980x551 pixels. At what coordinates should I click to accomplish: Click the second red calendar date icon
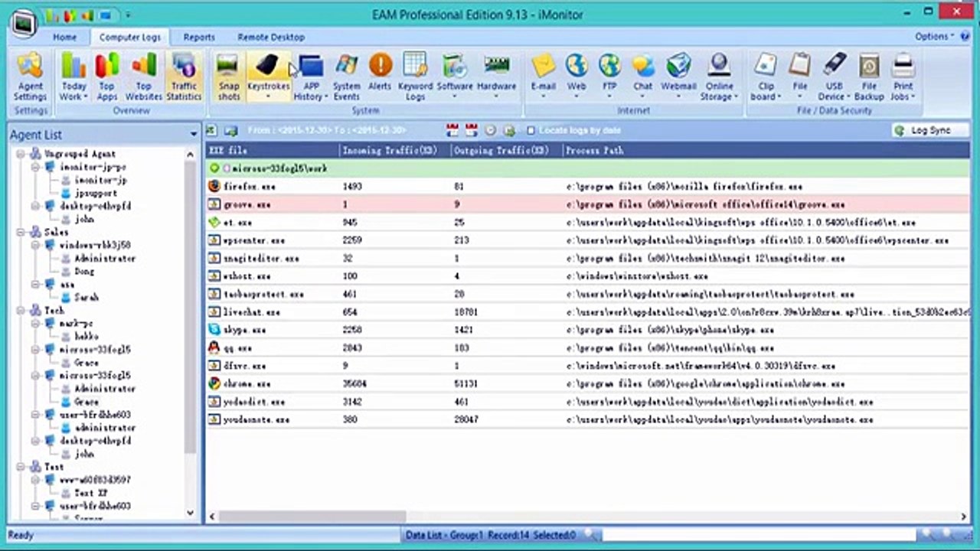tap(471, 131)
